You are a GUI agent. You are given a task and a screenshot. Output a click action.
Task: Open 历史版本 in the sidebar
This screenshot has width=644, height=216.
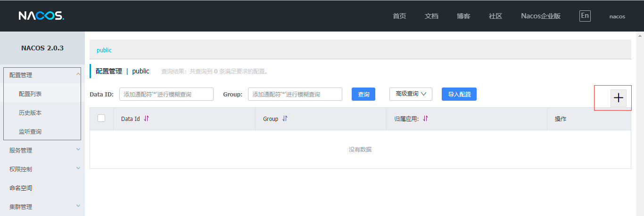pos(30,113)
